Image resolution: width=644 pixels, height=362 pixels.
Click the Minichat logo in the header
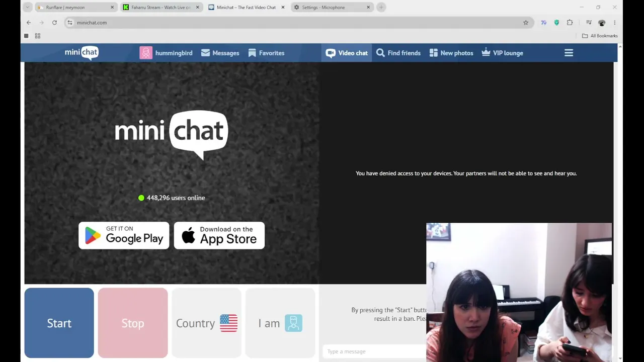[x=82, y=53]
